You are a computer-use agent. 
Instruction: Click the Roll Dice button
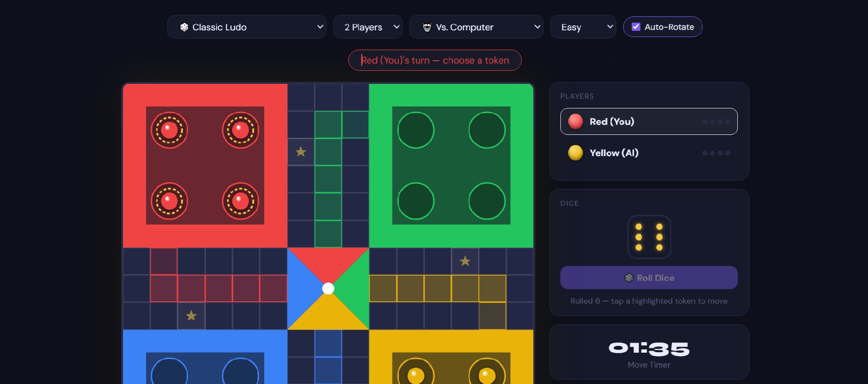(x=649, y=278)
